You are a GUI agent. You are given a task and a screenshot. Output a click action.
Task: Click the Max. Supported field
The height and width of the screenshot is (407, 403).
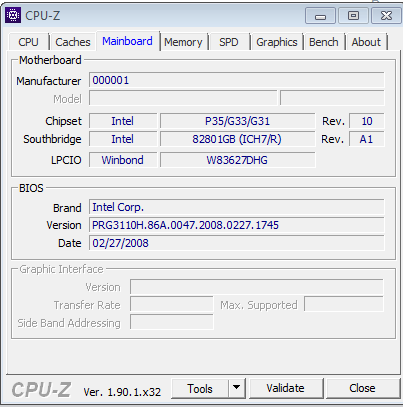tap(344, 305)
